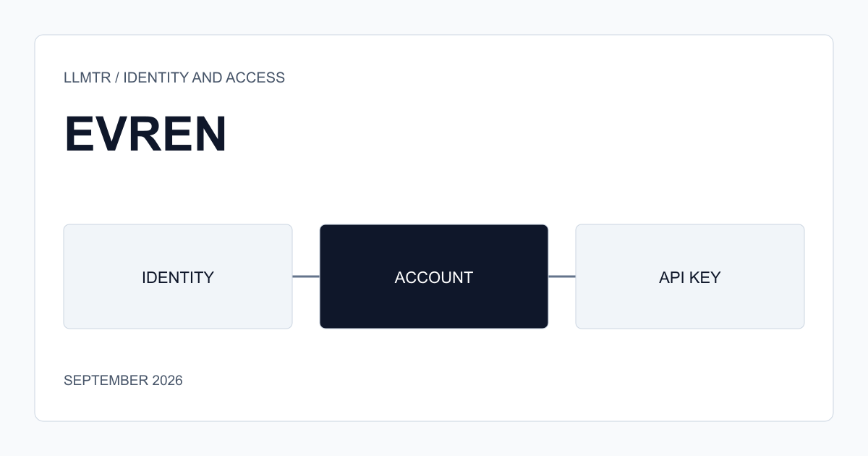Click the white ACCOUNT text label
Image resolution: width=868 pixels, height=456 pixels.
pyautogui.click(x=434, y=277)
